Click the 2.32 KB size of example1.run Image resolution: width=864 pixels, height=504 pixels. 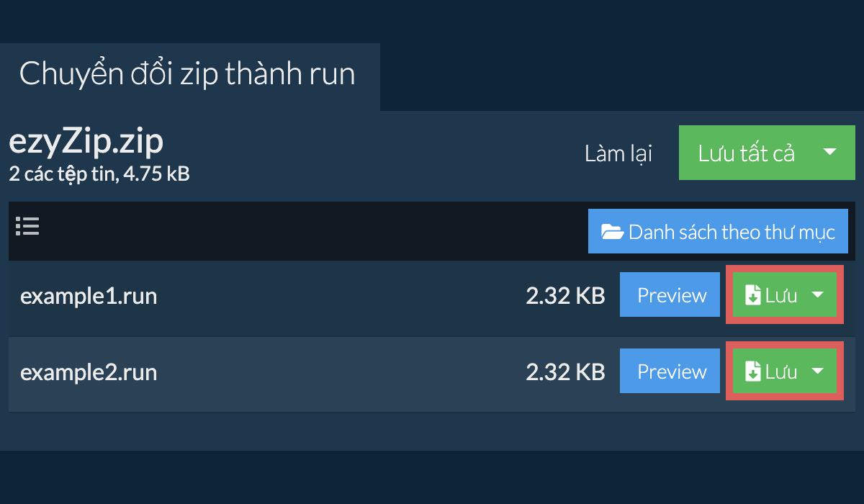565,296
